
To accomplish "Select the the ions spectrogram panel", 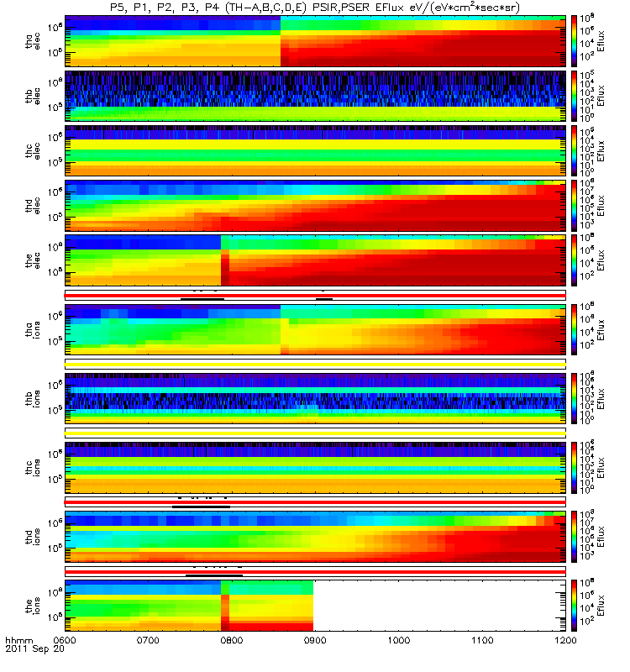I will pos(315,605).
